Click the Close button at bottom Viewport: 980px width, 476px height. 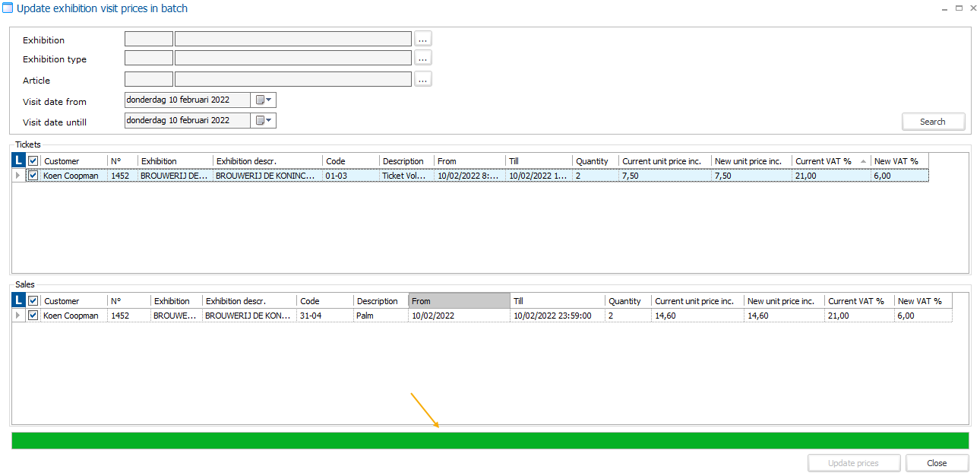[937, 463]
